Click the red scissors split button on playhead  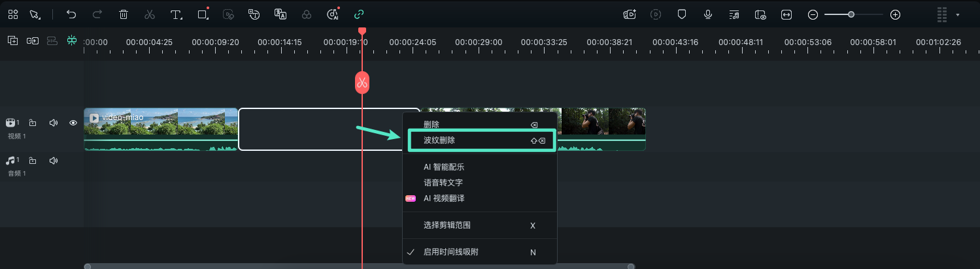(x=362, y=83)
